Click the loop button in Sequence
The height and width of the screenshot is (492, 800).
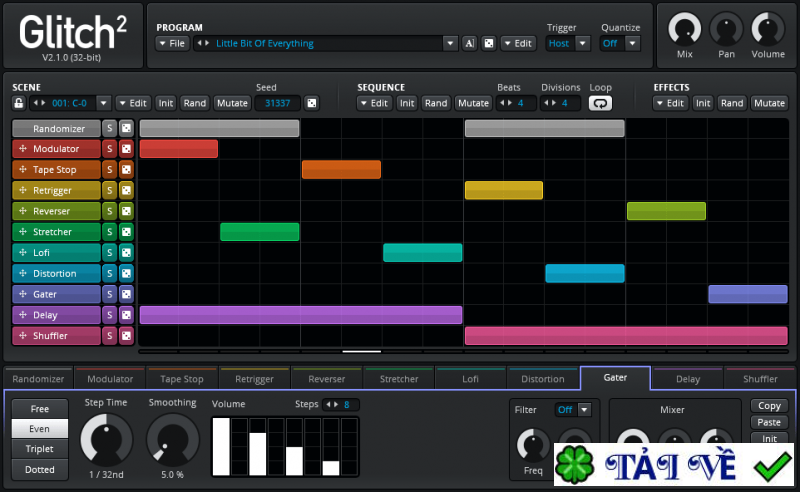[x=600, y=103]
